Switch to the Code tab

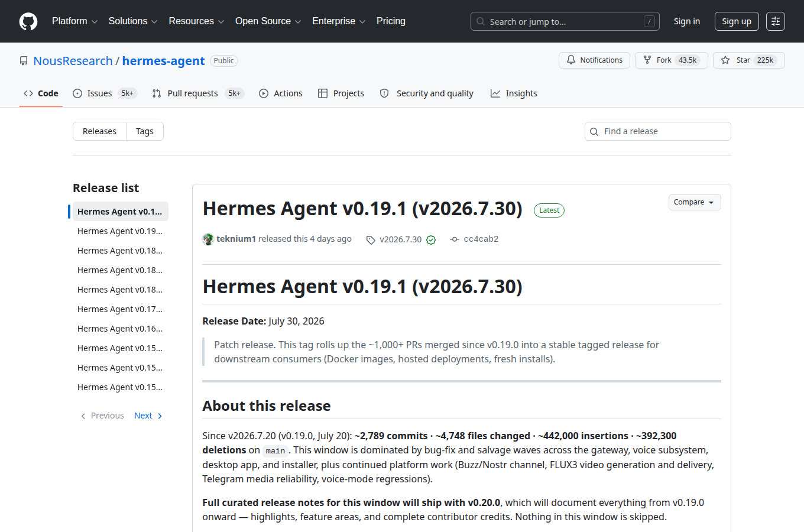click(41, 93)
